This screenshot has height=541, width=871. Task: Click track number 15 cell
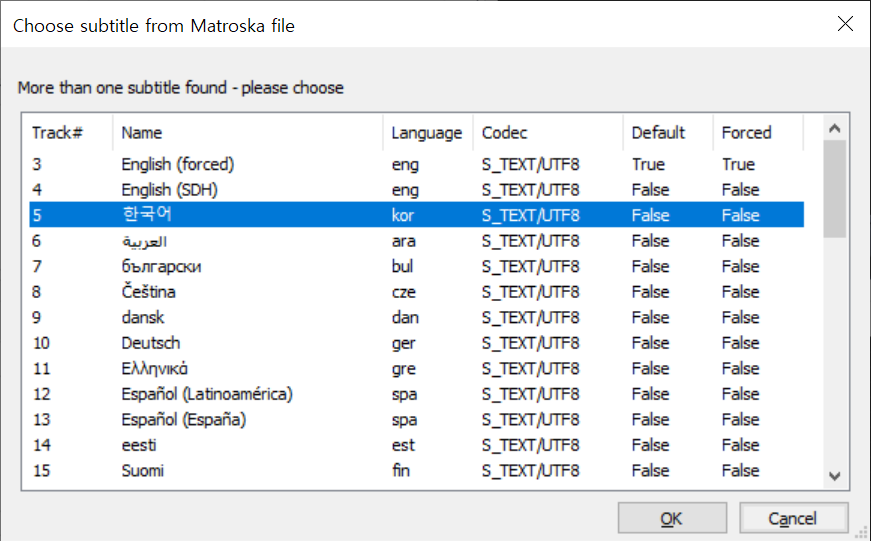click(41, 471)
